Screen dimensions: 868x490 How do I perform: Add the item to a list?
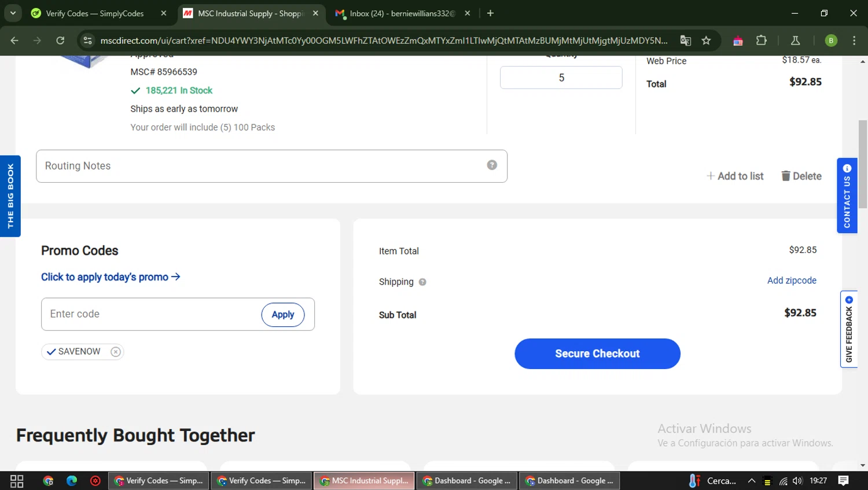735,176
